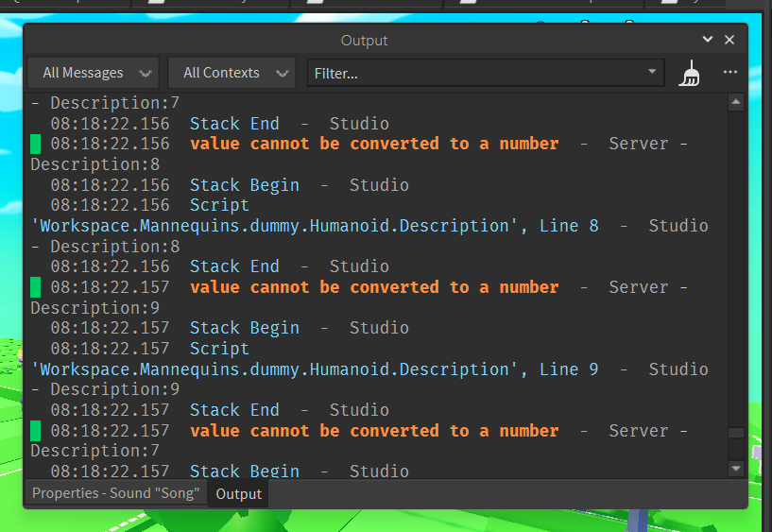Open the Filter field history arrow
Screen dimensions: 772x532
tap(653, 73)
